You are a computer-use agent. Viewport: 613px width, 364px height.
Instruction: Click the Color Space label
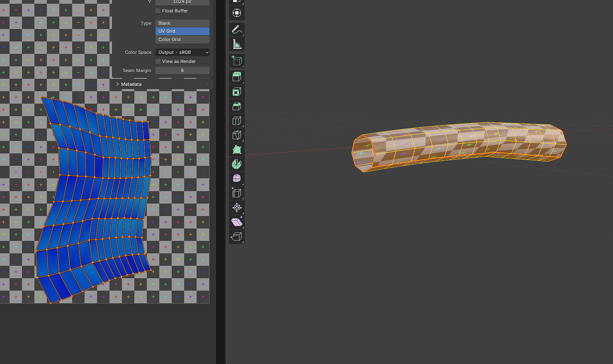point(138,52)
